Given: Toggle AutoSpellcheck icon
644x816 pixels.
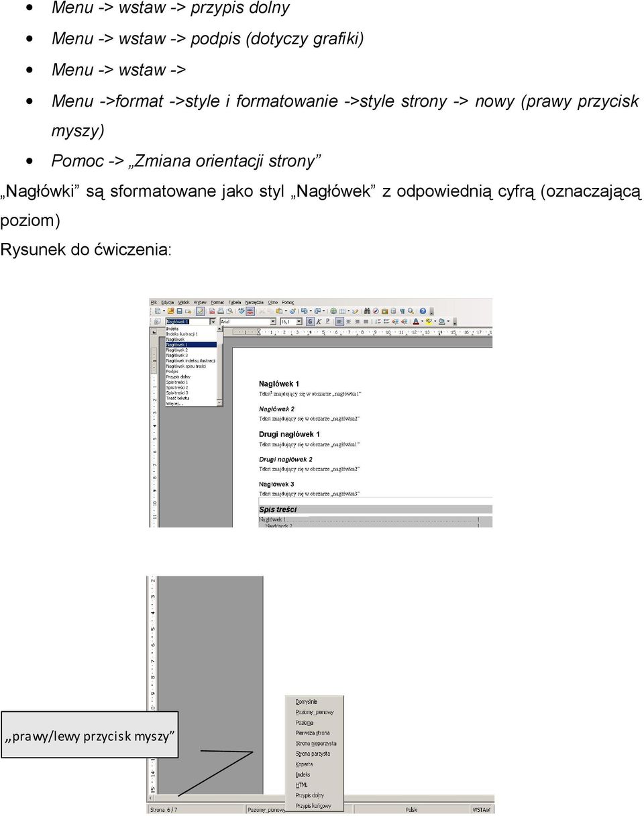Looking at the screenshot, I should (x=250, y=311).
